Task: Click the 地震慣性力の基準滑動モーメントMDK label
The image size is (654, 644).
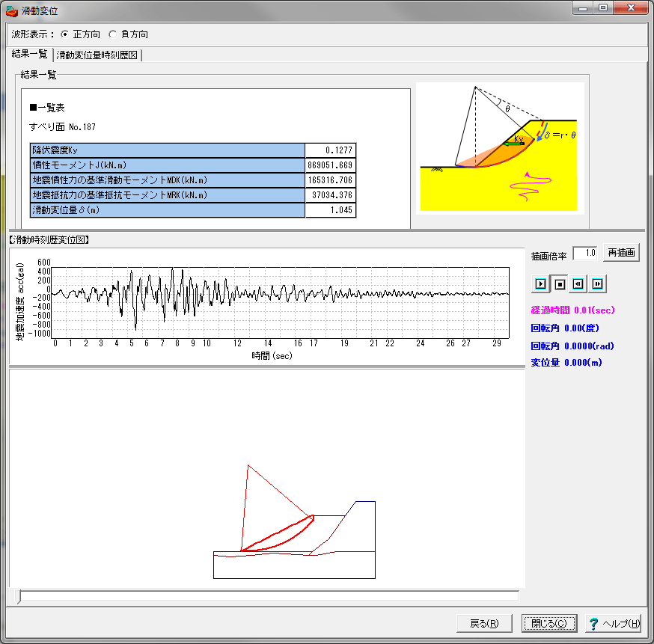Action: pos(168,180)
